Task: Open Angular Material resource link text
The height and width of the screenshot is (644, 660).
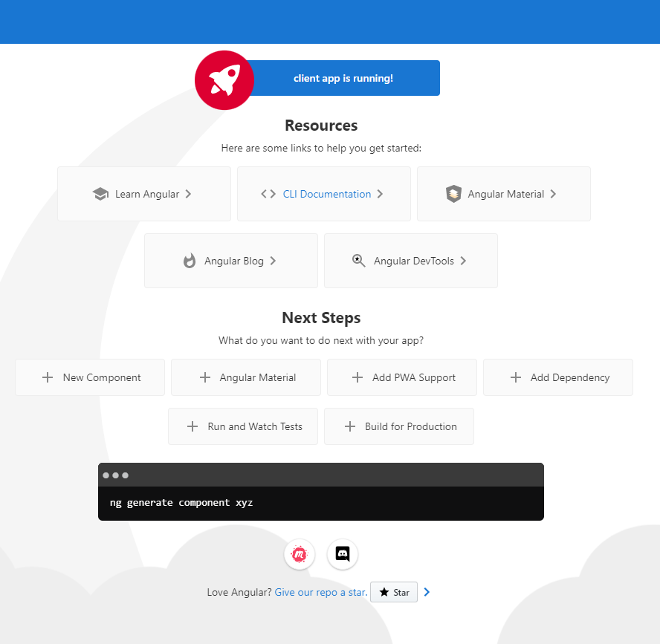Action: click(x=506, y=194)
